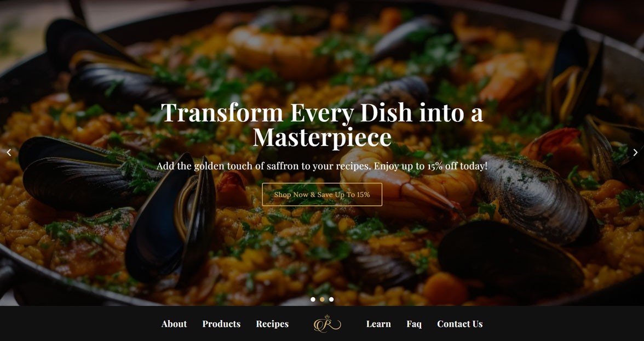Go to the Recipes section
The width and height of the screenshot is (644, 341).
click(272, 324)
